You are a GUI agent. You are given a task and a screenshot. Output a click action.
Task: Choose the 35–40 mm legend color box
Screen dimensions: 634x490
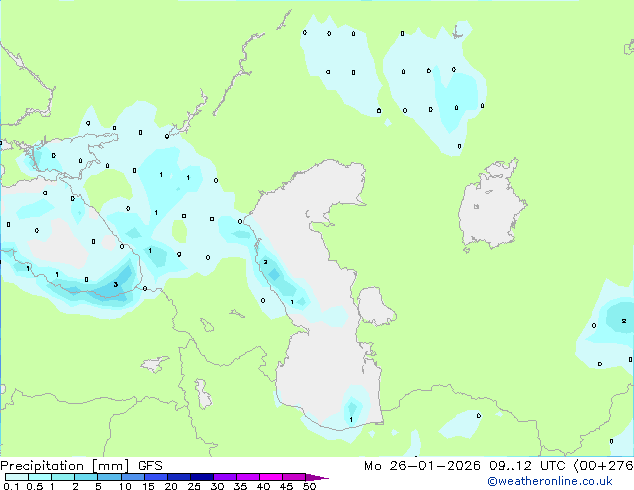point(248,477)
